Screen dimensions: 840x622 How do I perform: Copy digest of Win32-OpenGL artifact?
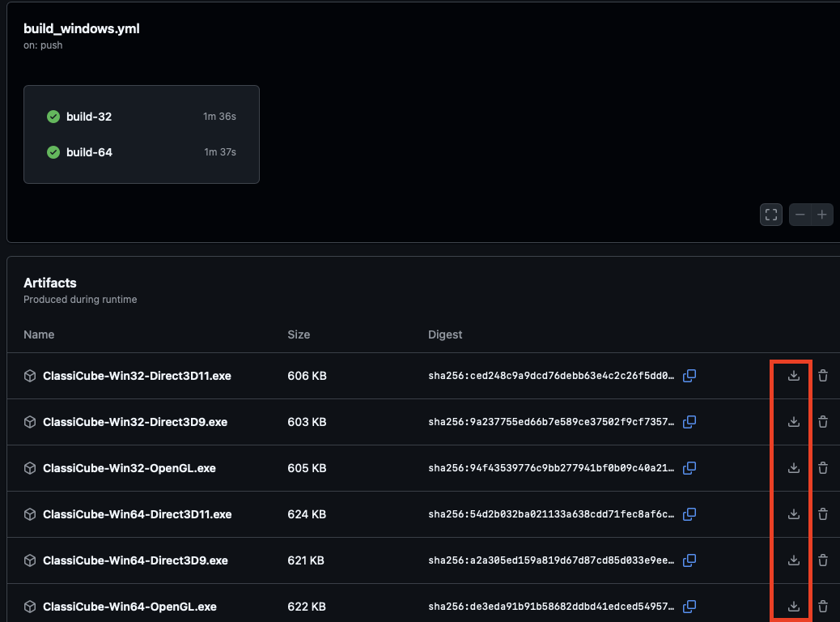(x=689, y=468)
